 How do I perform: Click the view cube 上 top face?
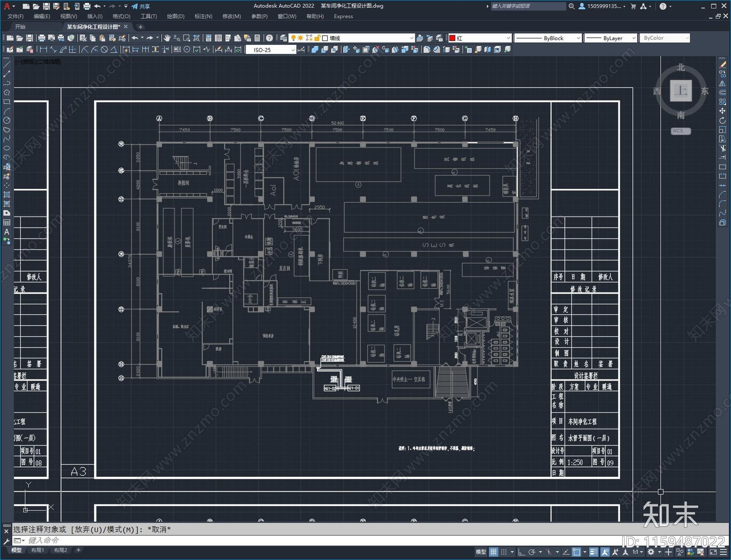[681, 90]
